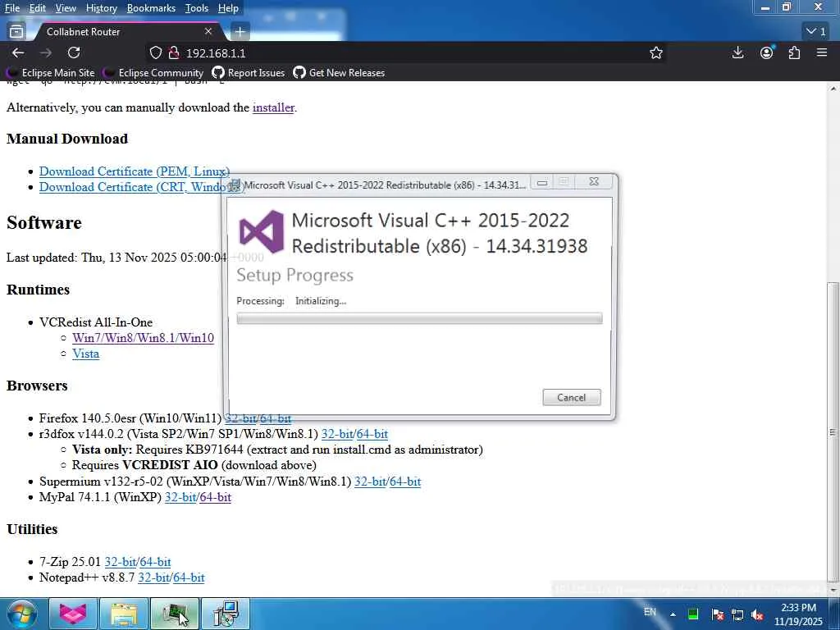Open the Windows Start orb
This screenshot has width=840, height=630.
coord(21,614)
